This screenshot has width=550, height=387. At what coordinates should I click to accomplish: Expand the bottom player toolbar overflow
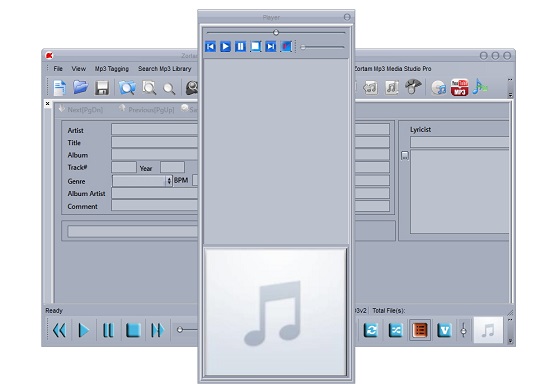[x=510, y=330]
